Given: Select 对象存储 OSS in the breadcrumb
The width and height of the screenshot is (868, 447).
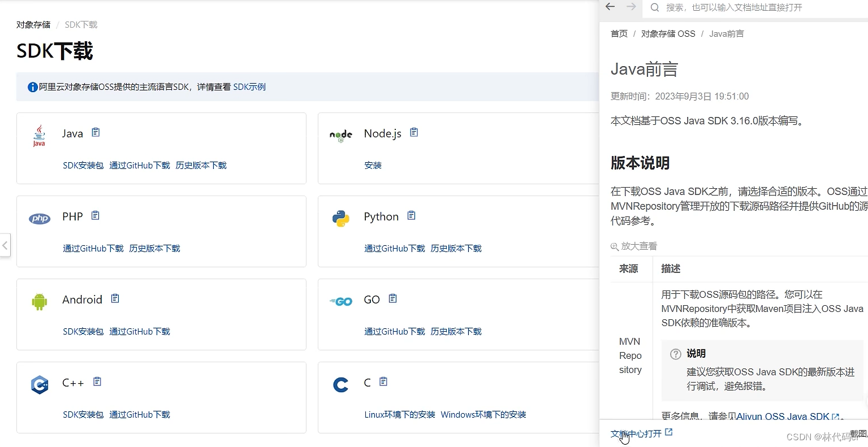Looking at the screenshot, I should [x=668, y=33].
